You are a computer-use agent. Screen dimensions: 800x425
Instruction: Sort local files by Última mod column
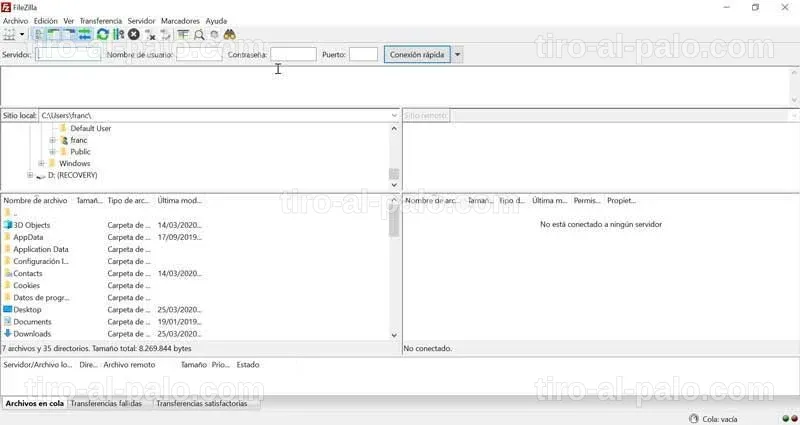(x=180, y=201)
